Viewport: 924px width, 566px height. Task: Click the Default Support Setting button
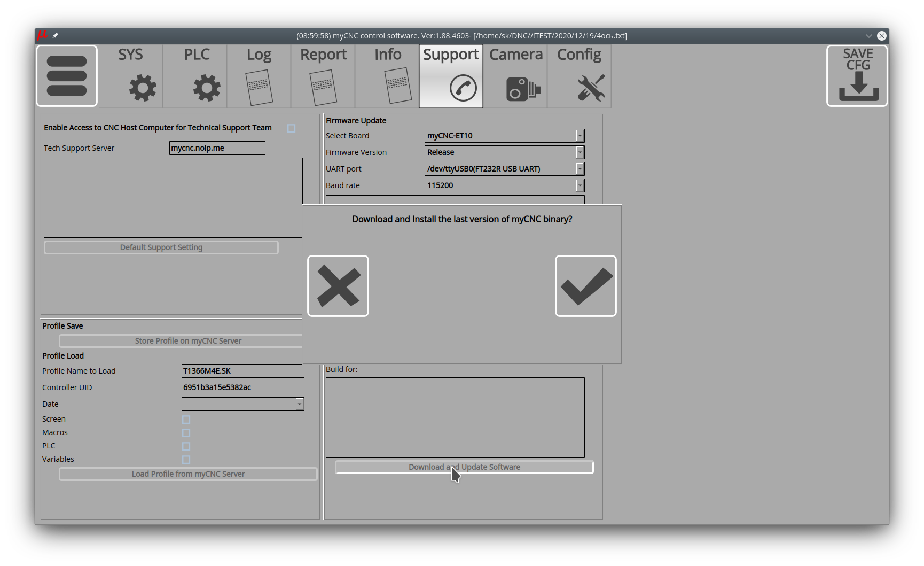click(x=161, y=247)
